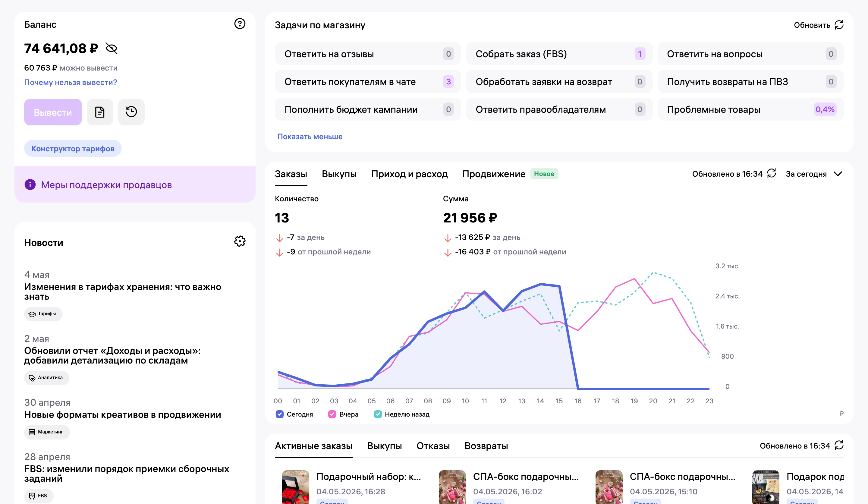Click hour 16 marker on chart axis

click(578, 401)
